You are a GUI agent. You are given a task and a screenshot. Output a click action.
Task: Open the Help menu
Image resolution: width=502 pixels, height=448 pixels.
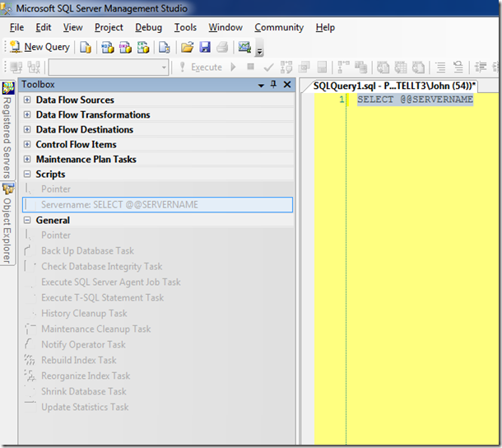[x=325, y=27]
